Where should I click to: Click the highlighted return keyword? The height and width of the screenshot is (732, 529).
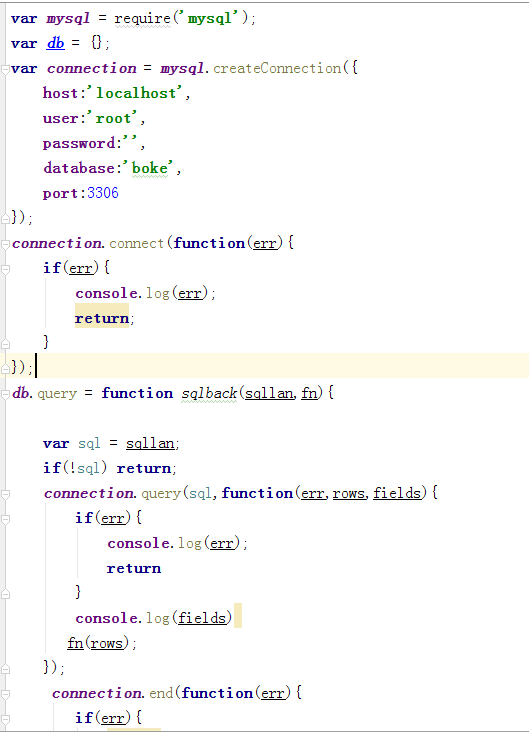[x=102, y=318]
